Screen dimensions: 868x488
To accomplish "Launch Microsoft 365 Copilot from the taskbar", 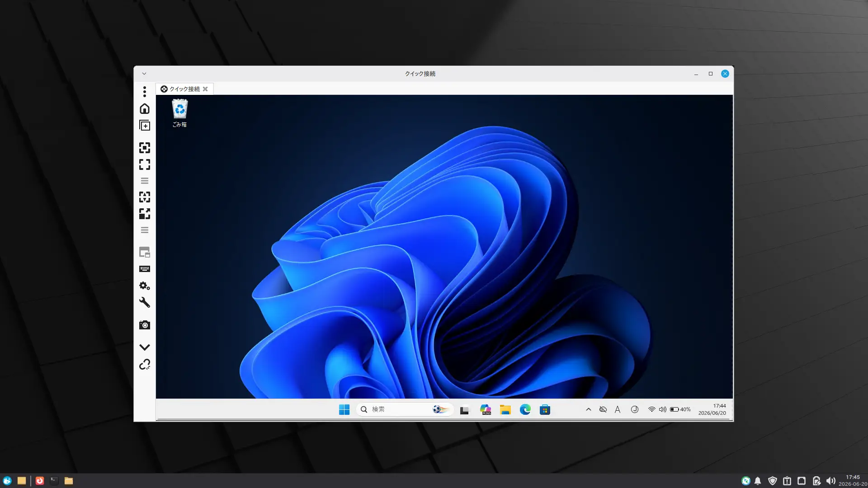I will tap(486, 410).
